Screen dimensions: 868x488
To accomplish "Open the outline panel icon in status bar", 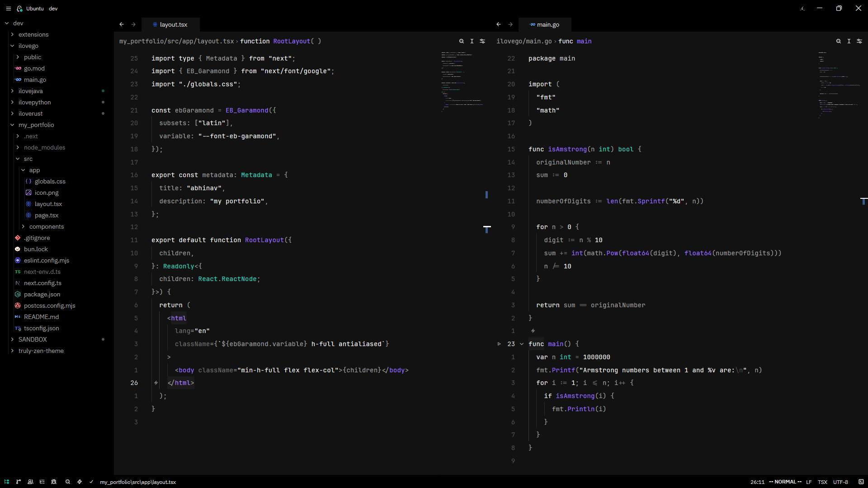I will [42, 482].
